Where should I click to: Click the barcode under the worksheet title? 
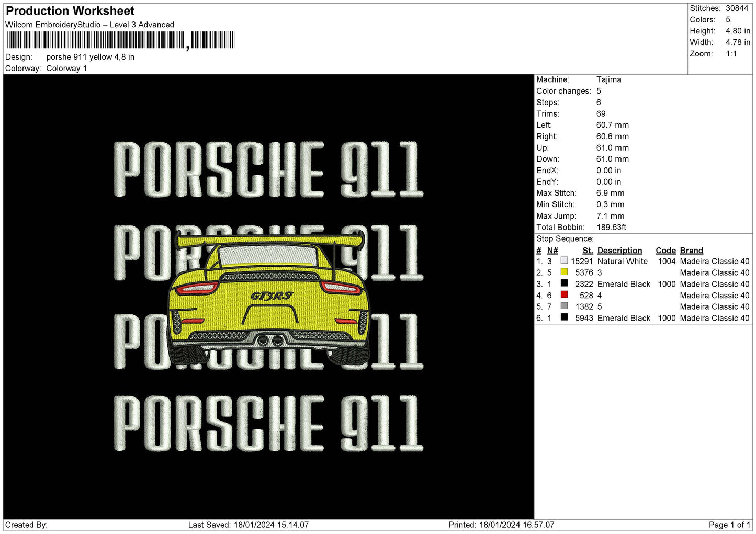coord(121,40)
